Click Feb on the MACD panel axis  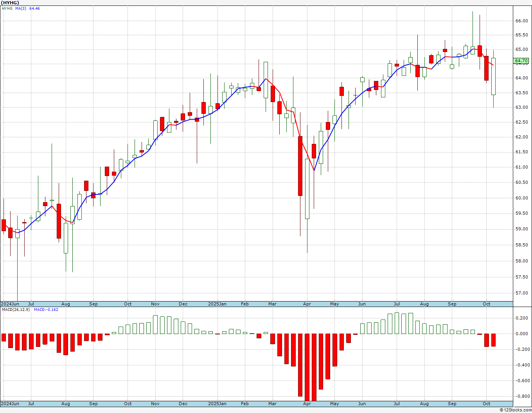(x=245, y=404)
